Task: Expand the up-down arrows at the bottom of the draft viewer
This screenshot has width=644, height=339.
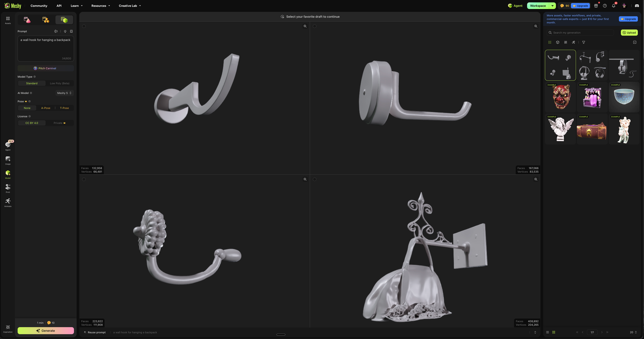Action: pyautogui.click(x=535, y=332)
